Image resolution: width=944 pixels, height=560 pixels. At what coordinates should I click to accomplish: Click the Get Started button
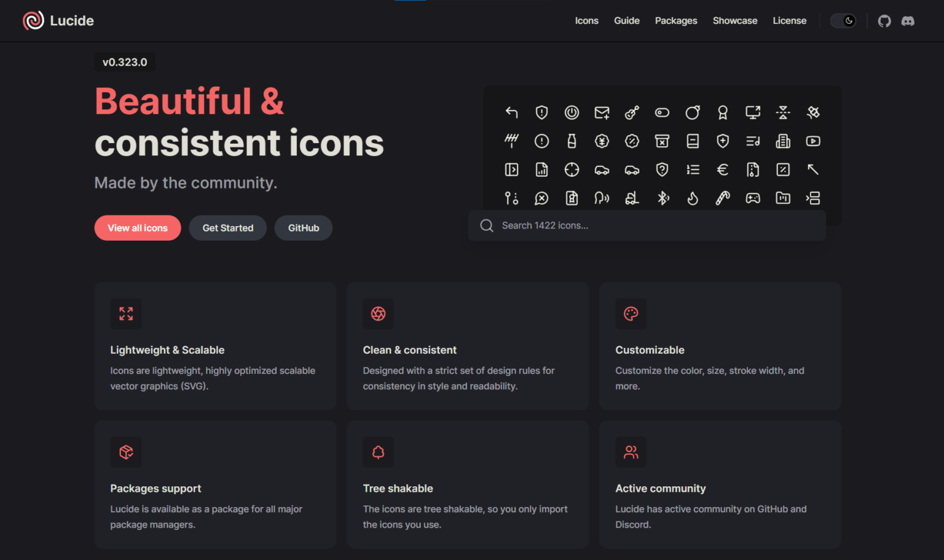[227, 228]
